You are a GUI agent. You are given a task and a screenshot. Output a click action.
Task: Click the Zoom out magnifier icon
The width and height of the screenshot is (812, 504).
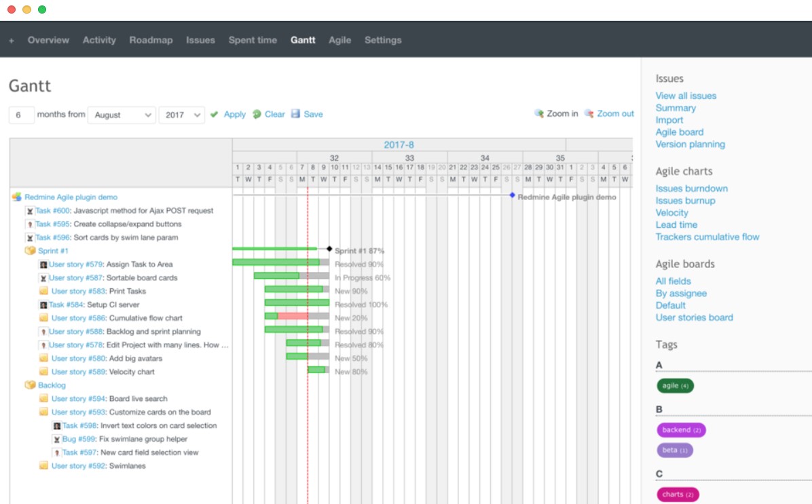[589, 114]
